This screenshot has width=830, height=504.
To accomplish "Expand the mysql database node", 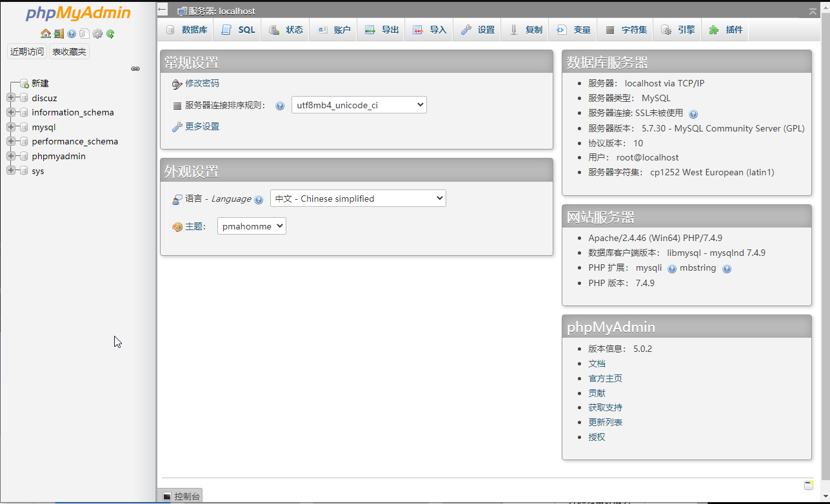I will 11,127.
